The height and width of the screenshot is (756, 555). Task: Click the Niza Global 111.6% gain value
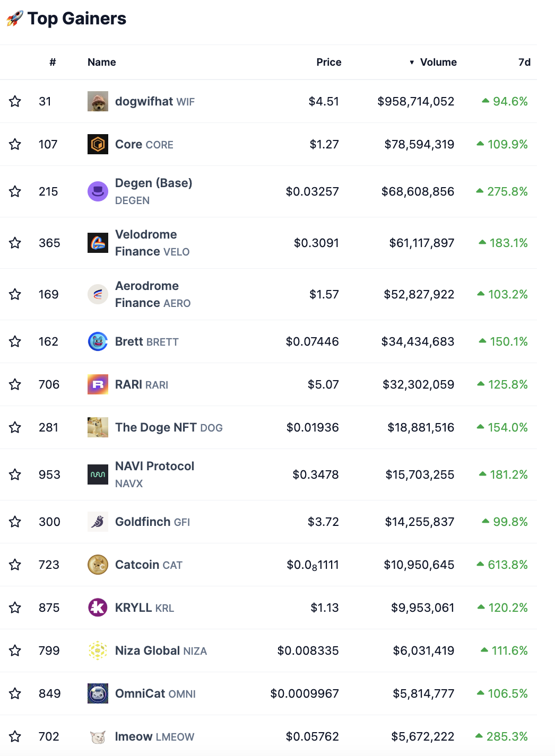[509, 650]
